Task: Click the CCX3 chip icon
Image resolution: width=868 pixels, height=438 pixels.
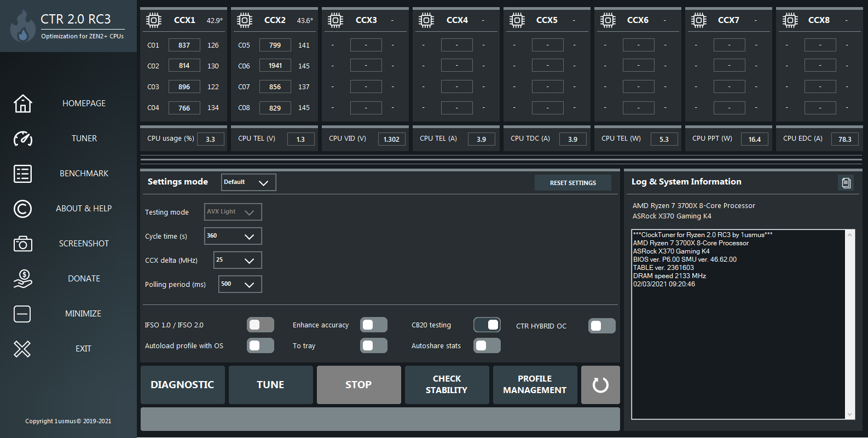Action: pyautogui.click(x=335, y=20)
